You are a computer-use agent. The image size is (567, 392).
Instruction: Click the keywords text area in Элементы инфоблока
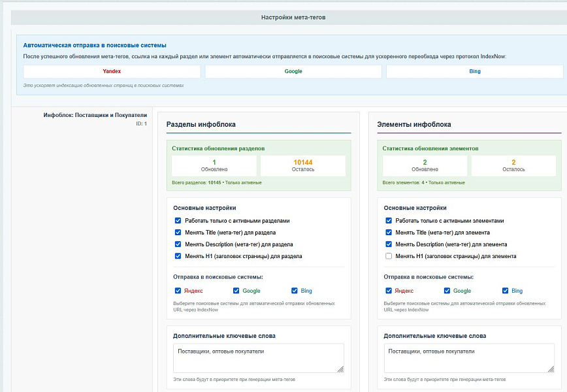point(469,359)
